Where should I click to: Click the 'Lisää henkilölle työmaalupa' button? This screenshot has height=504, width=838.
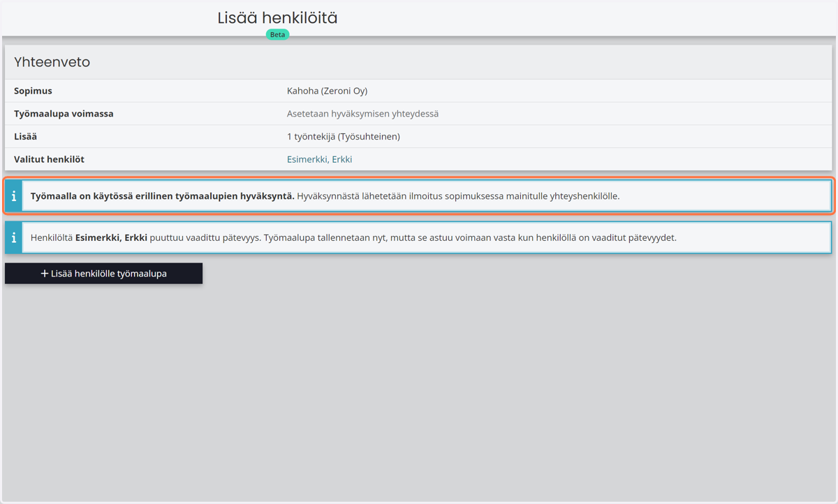tap(103, 274)
